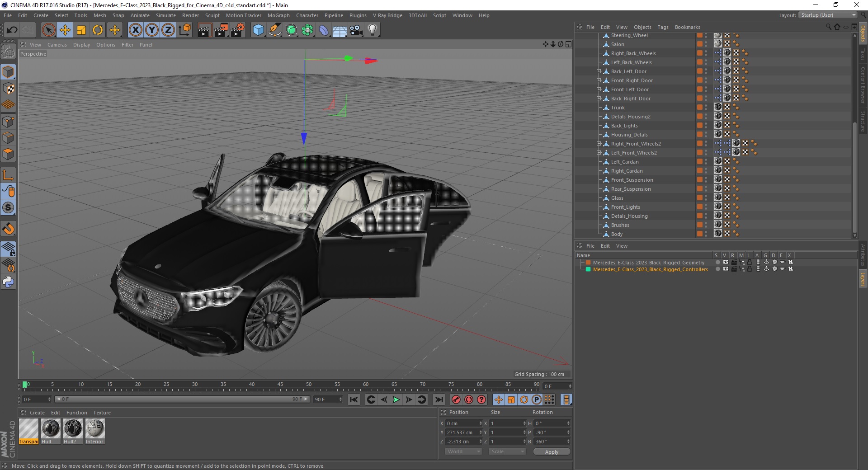Select the Mercedes Geometry layer name

(x=649, y=262)
